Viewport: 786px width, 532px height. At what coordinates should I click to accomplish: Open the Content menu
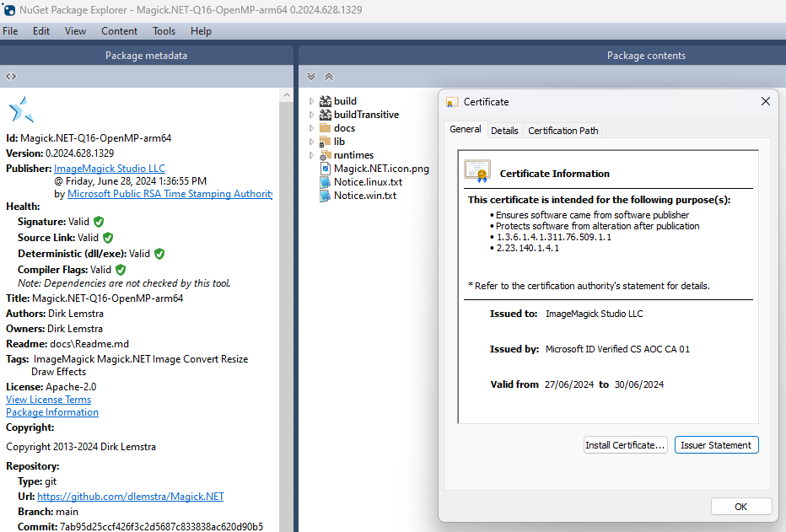pyautogui.click(x=119, y=31)
